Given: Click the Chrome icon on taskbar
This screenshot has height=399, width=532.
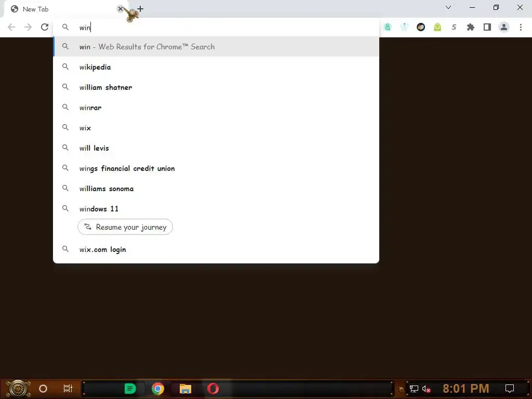Looking at the screenshot, I should coord(158,389).
